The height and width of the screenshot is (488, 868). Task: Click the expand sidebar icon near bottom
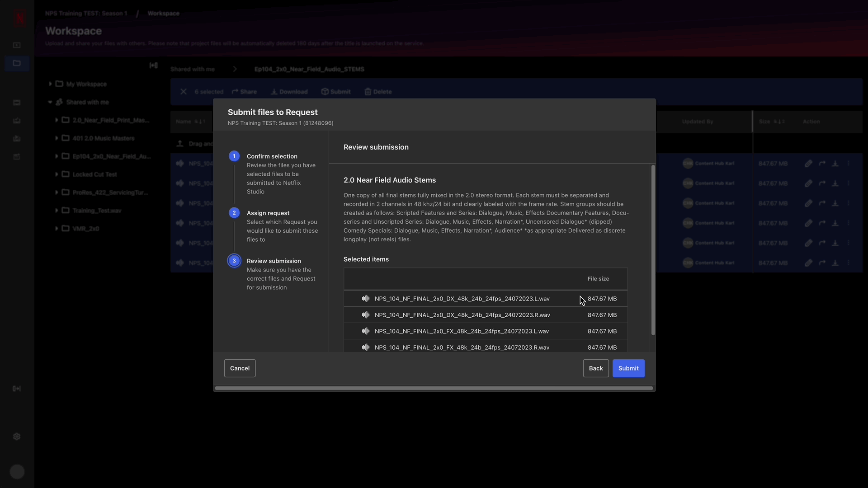click(x=17, y=389)
